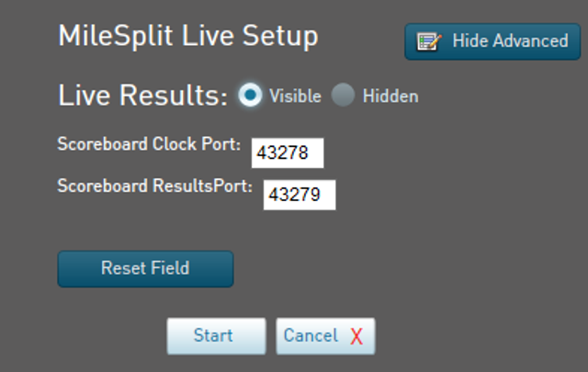Focus the input showing 43278
The image size is (588, 372).
click(288, 153)
